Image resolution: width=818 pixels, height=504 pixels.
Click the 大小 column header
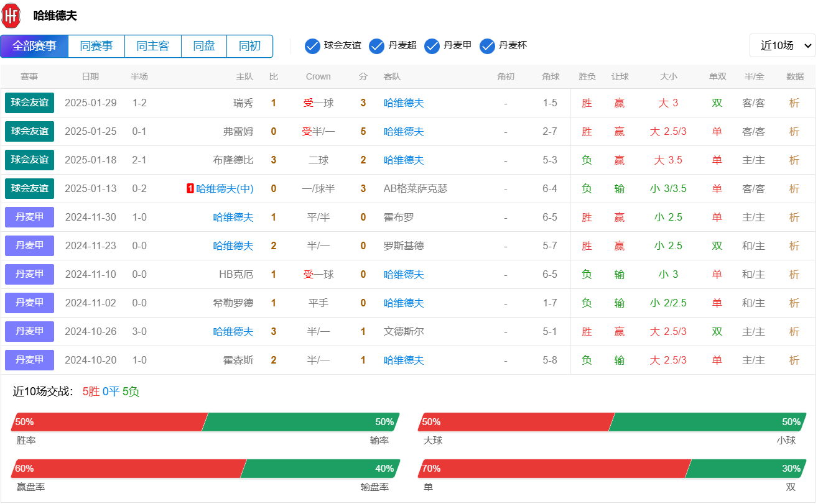669,76
